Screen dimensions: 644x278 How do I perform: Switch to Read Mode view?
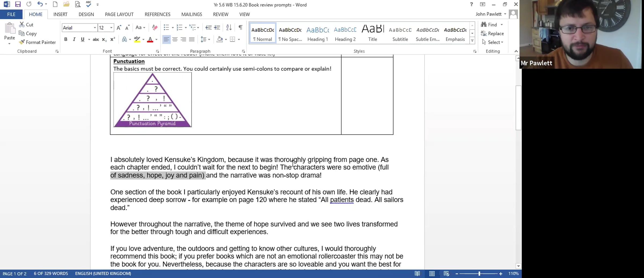[x=417, y=274]
